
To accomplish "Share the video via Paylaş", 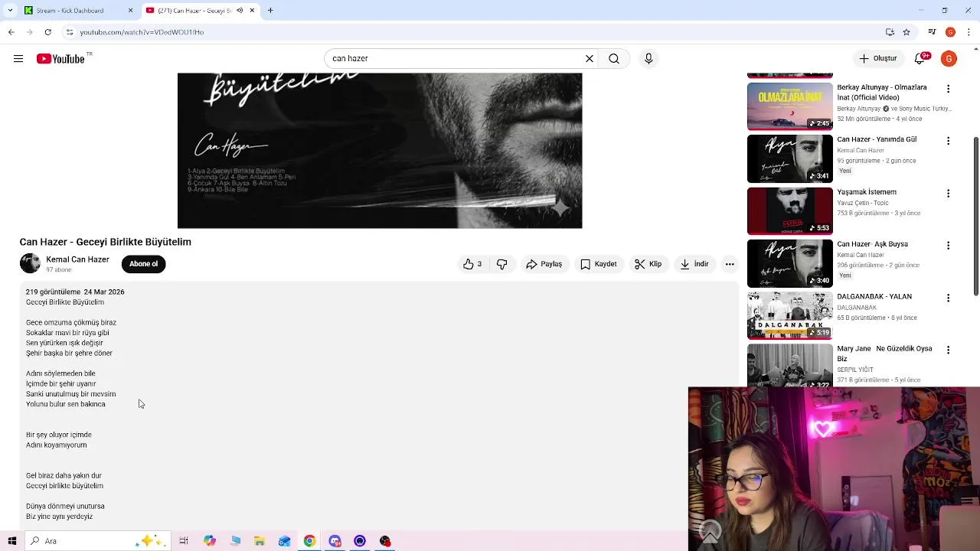I will [x=544, y=264].
